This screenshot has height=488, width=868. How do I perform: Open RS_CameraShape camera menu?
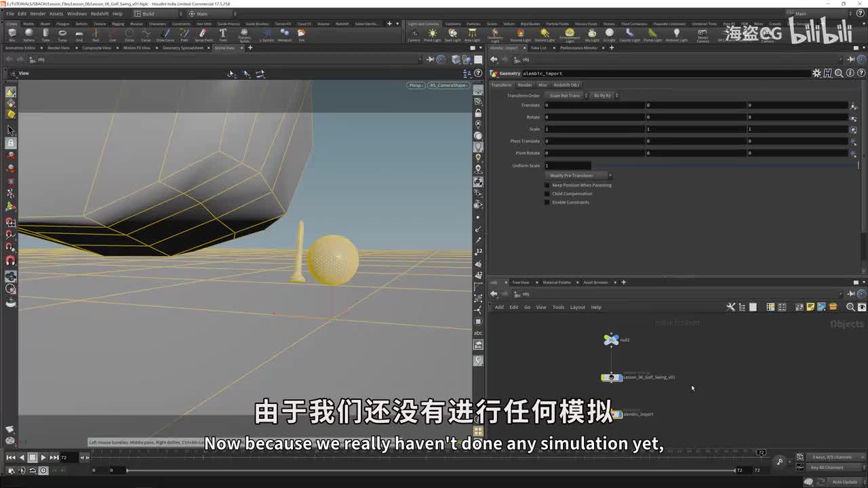click(449, 85)
